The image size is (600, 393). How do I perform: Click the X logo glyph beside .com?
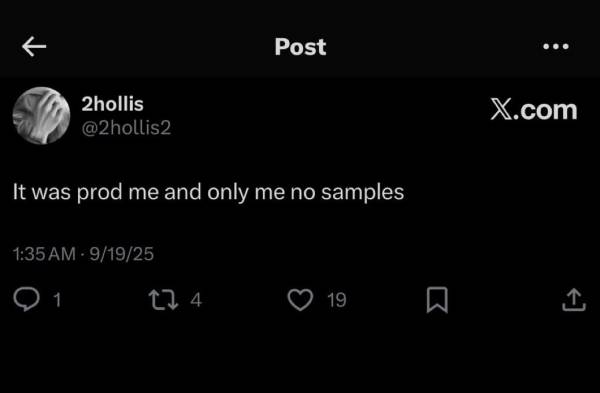click(501, 110)
